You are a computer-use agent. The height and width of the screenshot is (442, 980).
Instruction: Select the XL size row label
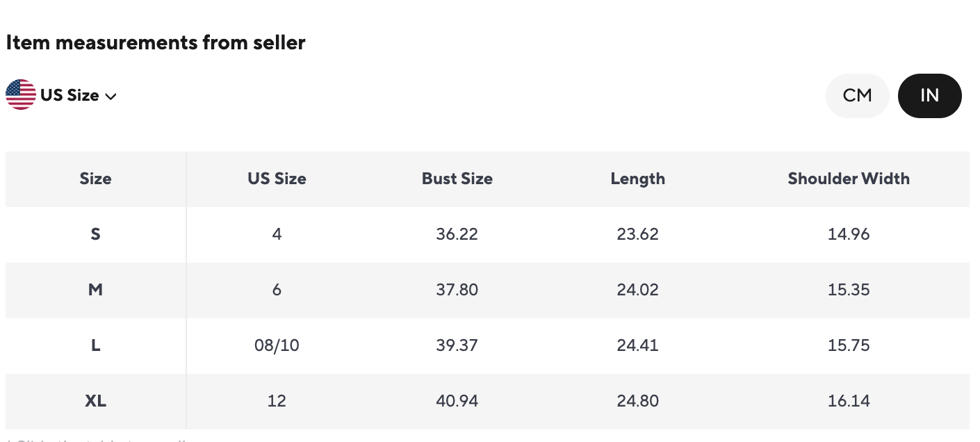coord(95,401)
